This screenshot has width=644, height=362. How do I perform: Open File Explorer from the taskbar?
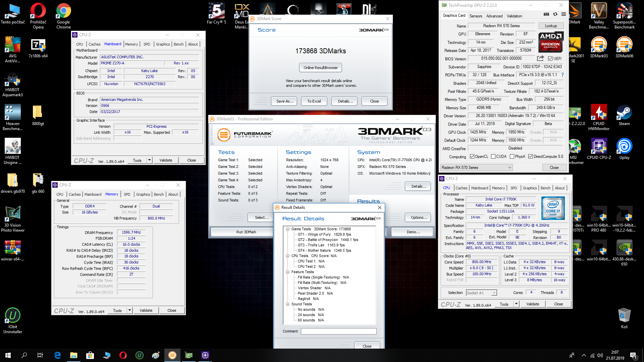(x=73, y=355)
